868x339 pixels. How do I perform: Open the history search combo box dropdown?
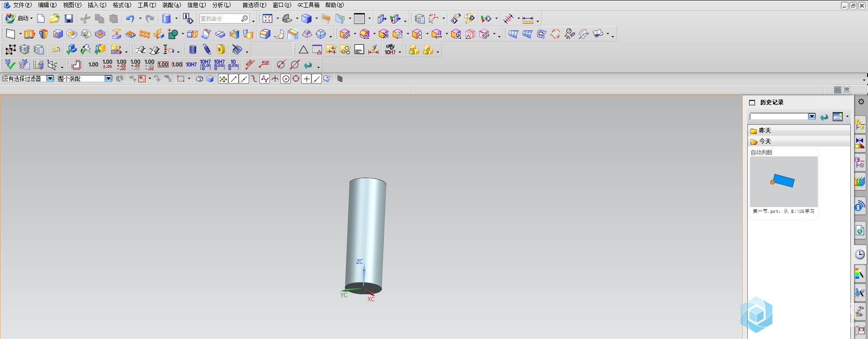tap(812, 117)
